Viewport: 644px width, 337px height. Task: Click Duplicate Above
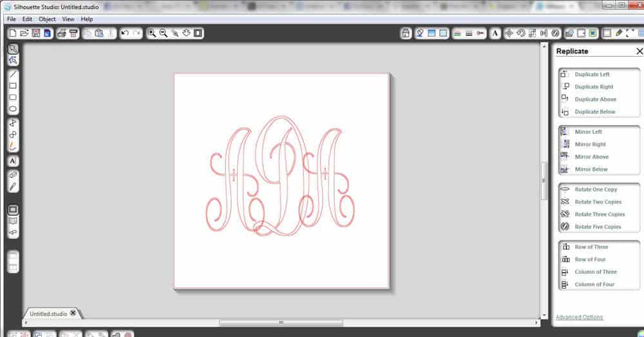[x=595, y=99]
